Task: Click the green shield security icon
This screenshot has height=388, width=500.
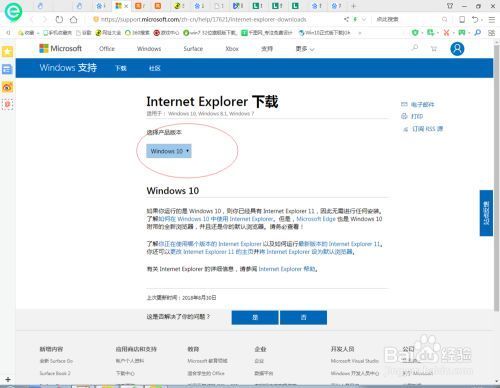Action: [x=415, y=32]
